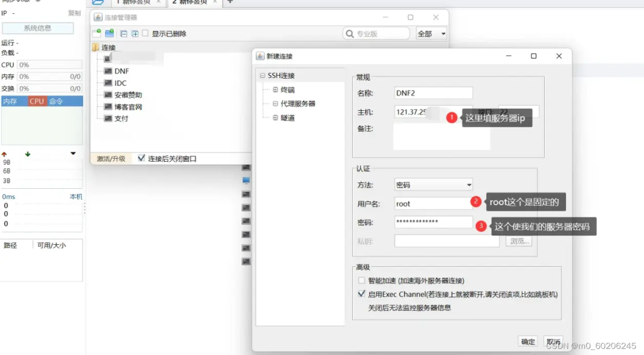Image resolution: width=644 pixels, height=355 pixels.
Task: Click the 激活/升级 button
Action: [x=111, y=159]
